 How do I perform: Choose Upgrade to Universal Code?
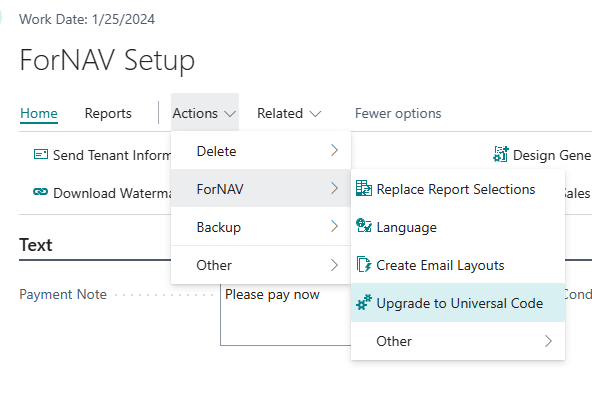[x=458, y=303]
